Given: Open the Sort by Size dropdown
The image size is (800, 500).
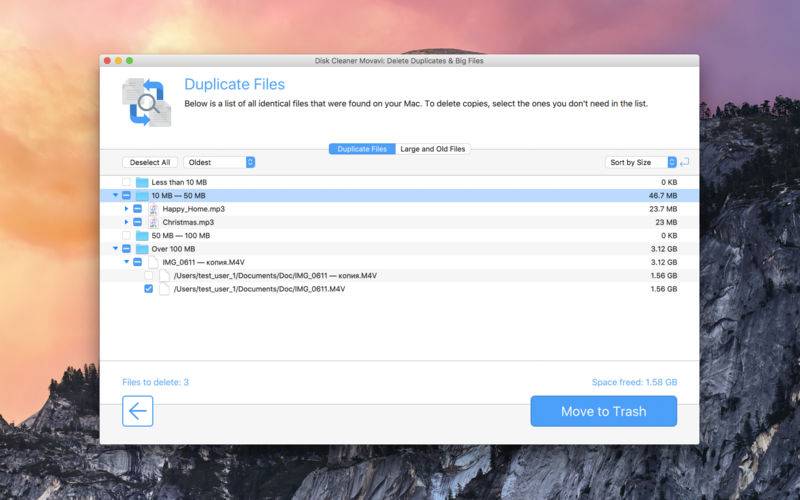Looking at the screenshot, I should pos(641,162).
